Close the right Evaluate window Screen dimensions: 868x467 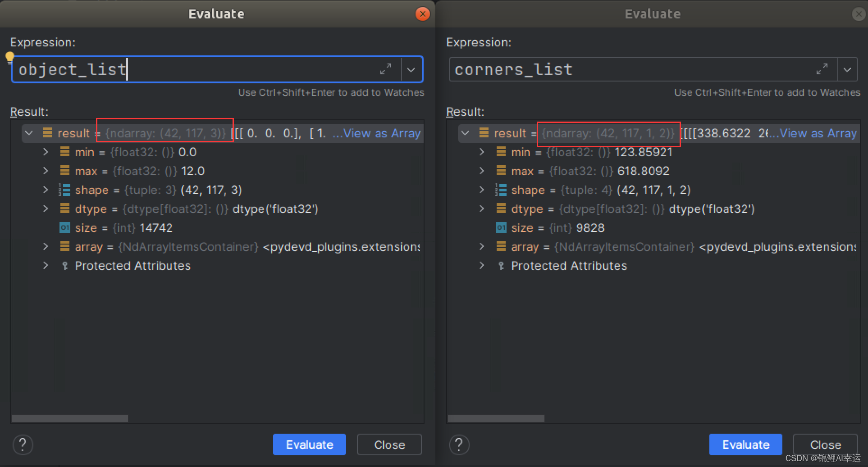(859, 14)
